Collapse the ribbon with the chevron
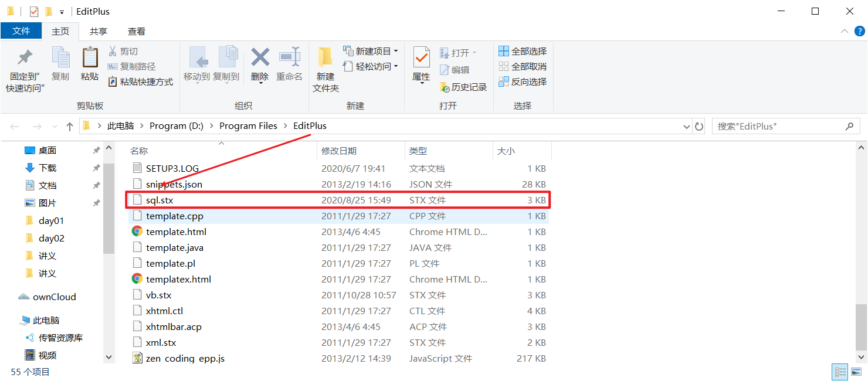Screen dimensions: 868x381 (844, 31)
